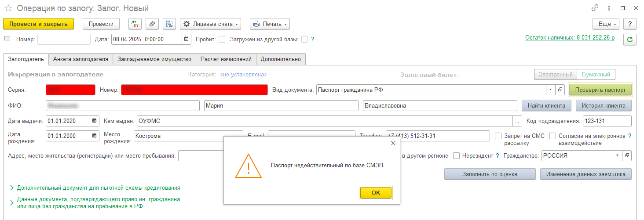
Task: Focus the document Номер input field
Action: click(64, 39)
